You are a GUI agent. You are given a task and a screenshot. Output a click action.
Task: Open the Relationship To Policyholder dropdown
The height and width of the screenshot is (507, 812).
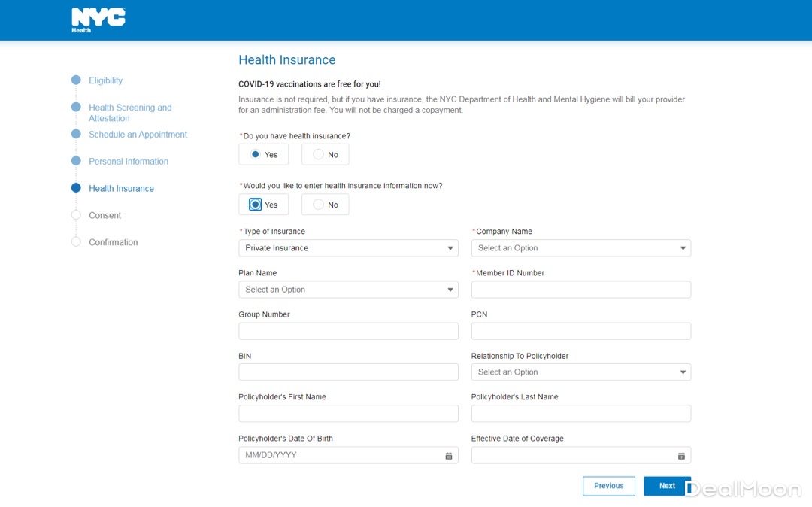(x=580, y=372)
